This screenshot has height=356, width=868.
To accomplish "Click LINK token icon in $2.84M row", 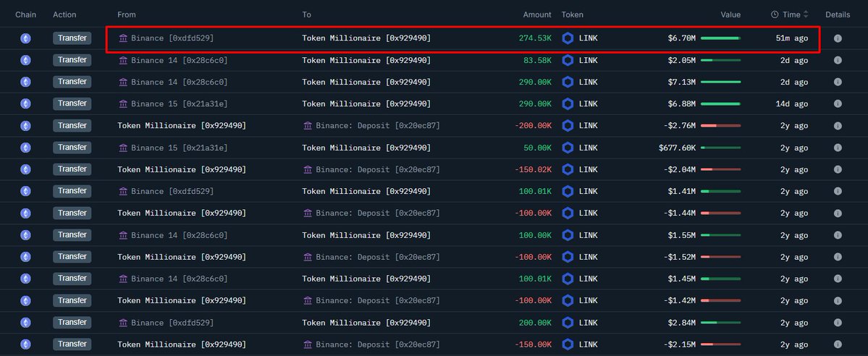I will (x=568, y=323).
